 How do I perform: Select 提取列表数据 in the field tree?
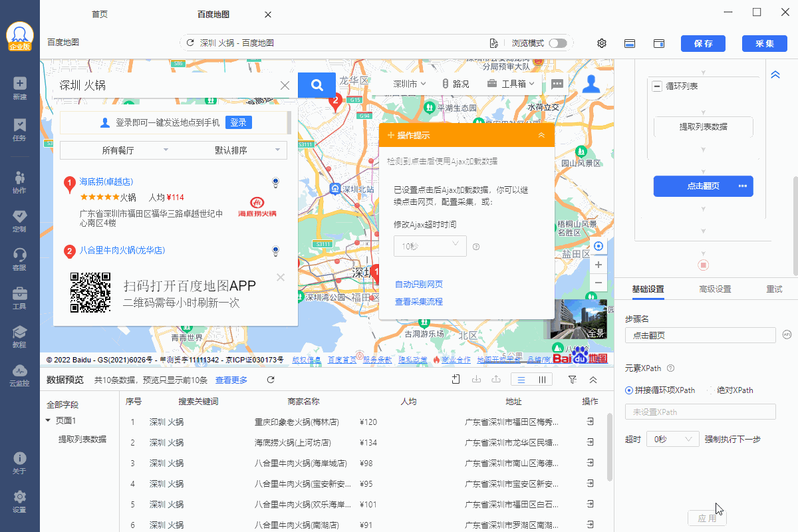click(82, 439)
